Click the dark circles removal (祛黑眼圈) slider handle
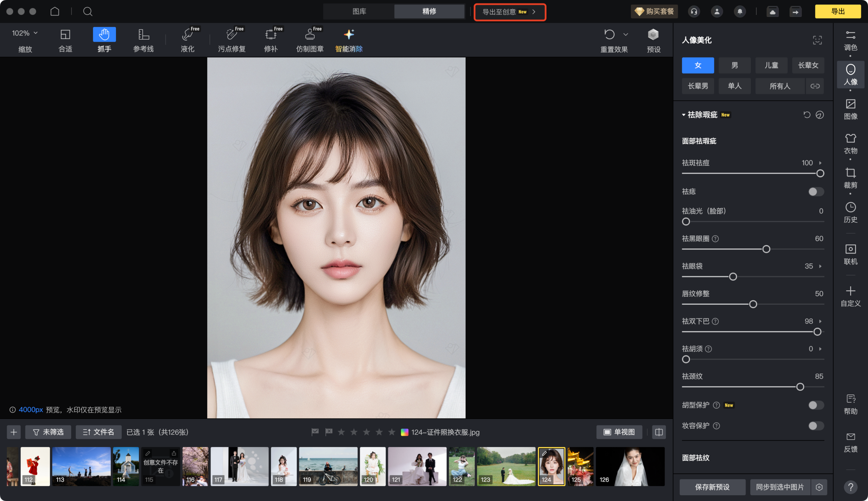The image size is (868, 501). [766, 249]
